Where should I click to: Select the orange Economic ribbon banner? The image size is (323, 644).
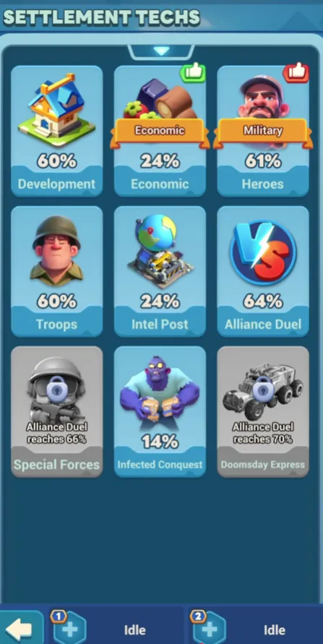[x=160, y=133]
